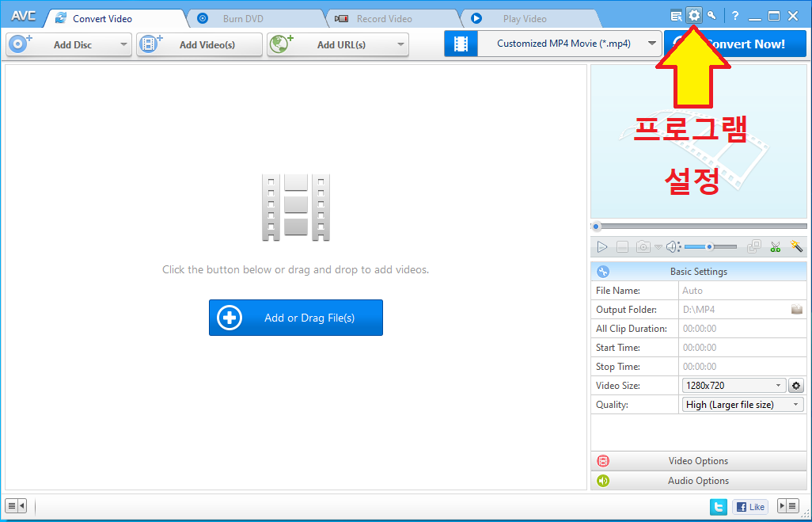Click the stop playback button

pos(623,247)
